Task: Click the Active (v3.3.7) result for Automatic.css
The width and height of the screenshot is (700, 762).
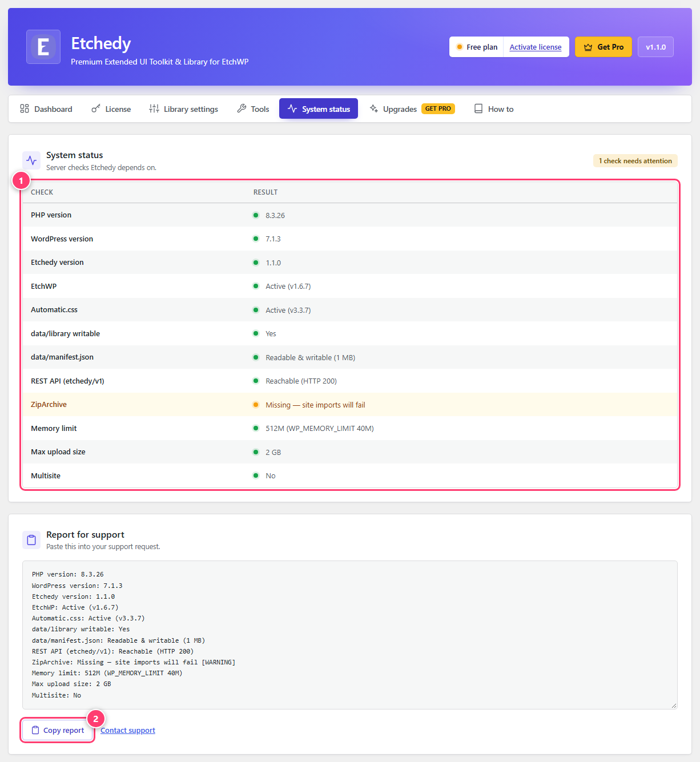Action: click(288, 310)
